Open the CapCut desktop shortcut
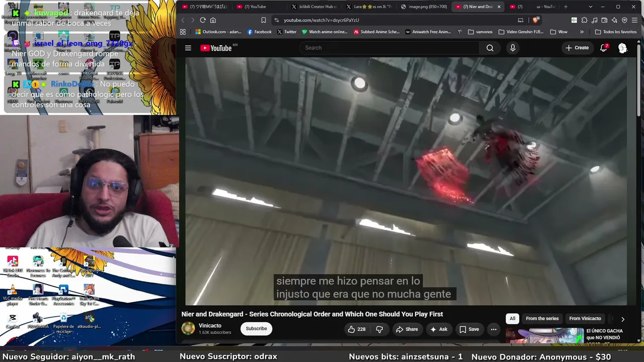The height and width of the screenshot is (362, 644). click(x=13, y=321)
